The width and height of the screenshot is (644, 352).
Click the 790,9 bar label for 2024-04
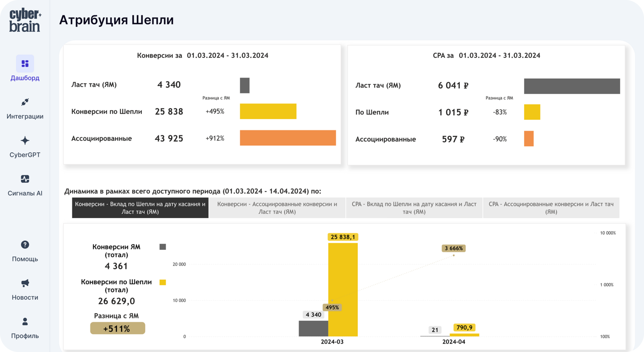point(464,328)
